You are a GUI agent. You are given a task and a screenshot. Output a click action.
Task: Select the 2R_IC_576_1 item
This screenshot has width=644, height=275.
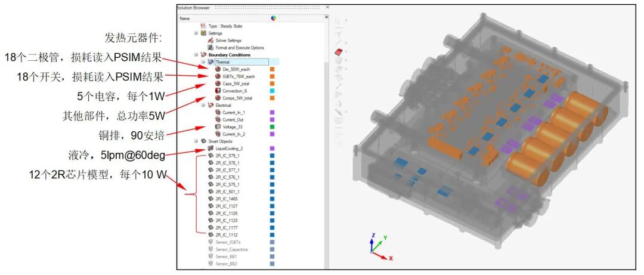(x=228, y=177)
